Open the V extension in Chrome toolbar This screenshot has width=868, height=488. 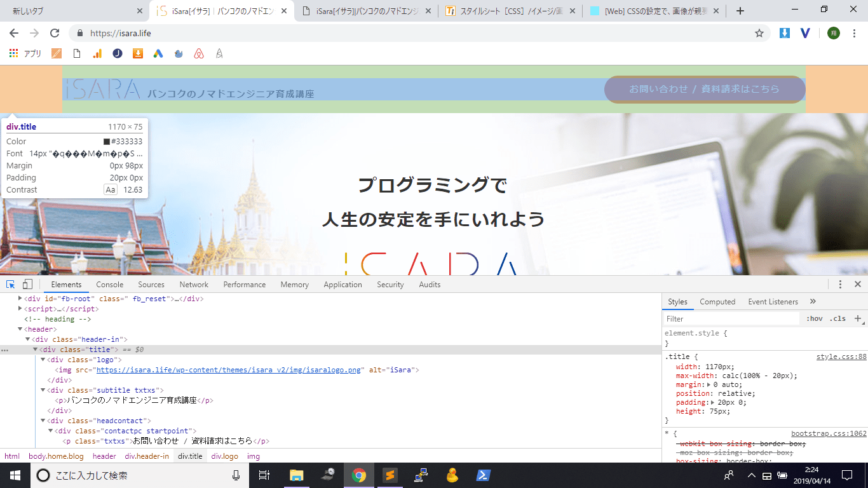[805, 33]
